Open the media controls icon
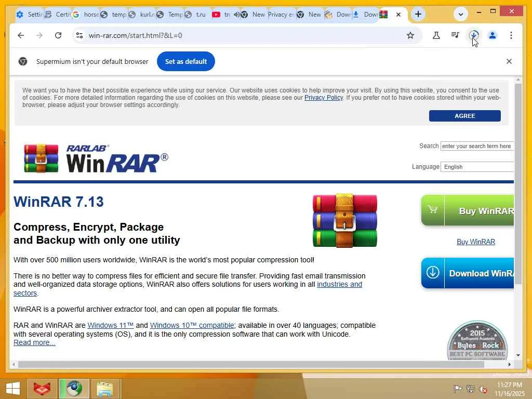The width and height of the screenshot is (532, 399). pyautogui.click(x=455, y=35)
